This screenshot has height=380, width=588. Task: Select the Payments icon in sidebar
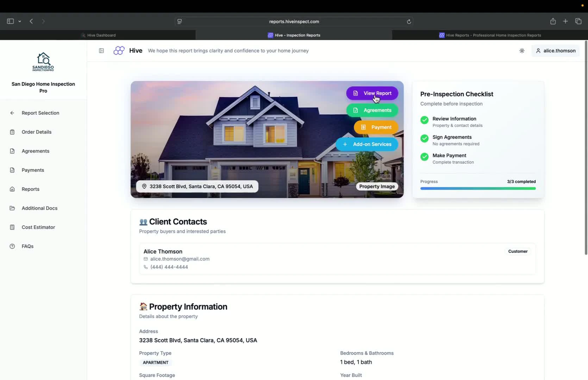12,170
